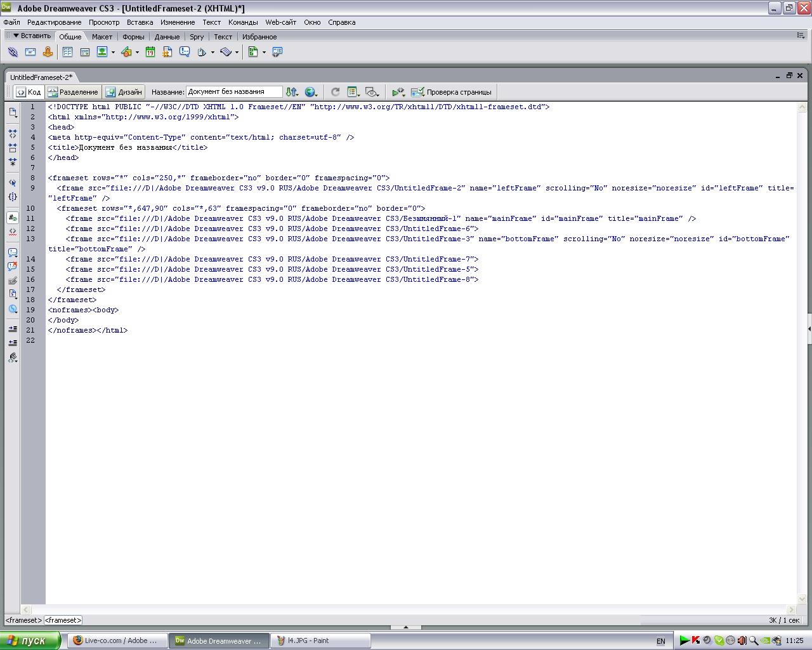The width and height of the screenshot is (812, 650).
Task: Switch to Дизайн view mode
Action: point(124,92)
